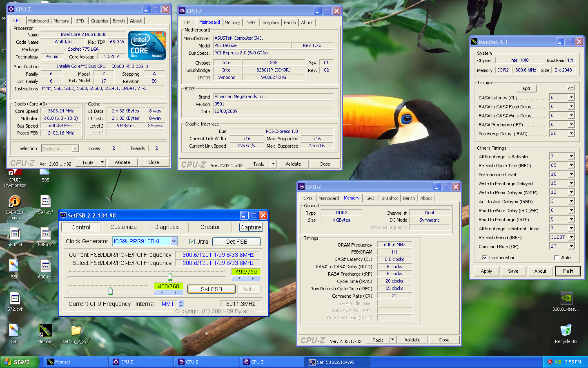This screenshot has width=588, height=368.
Task: Click the CPU-Z Memory window title icon
Action: 301,186
